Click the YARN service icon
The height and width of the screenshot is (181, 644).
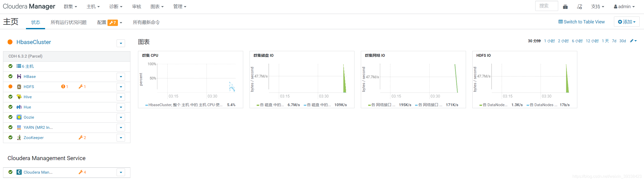click(19, 127)
